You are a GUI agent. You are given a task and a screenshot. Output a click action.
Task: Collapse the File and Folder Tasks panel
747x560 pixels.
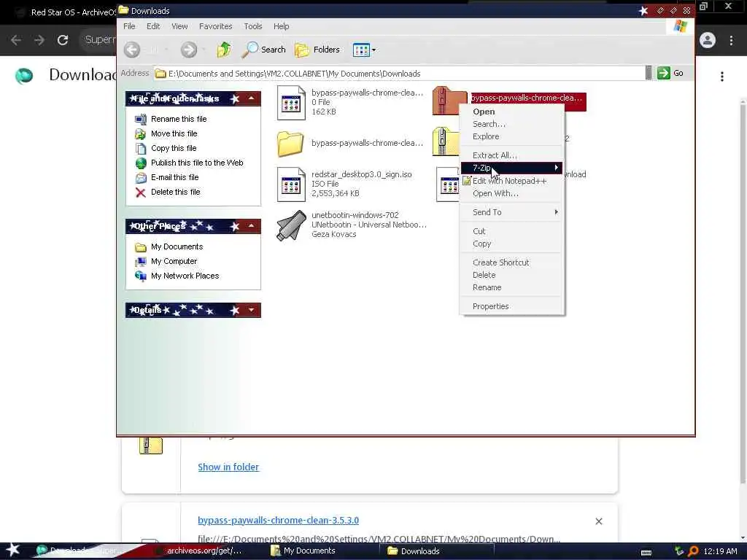coord(252,98)
